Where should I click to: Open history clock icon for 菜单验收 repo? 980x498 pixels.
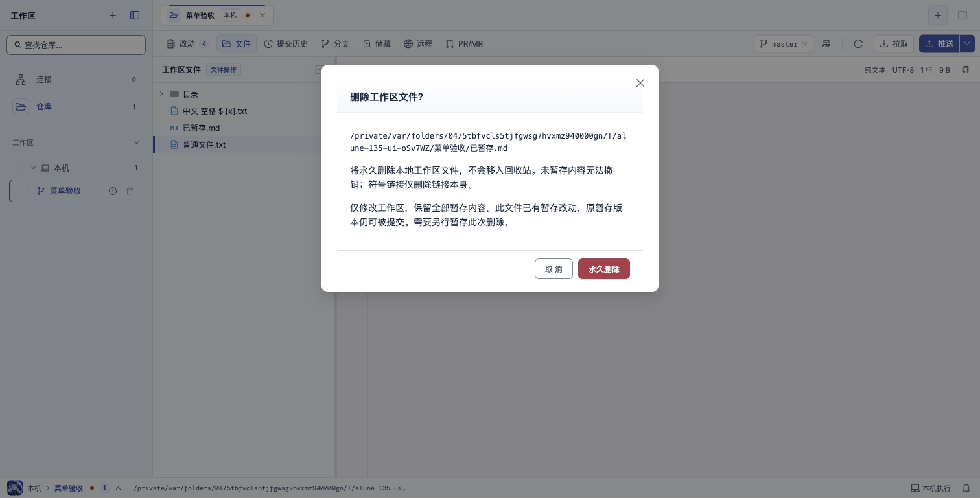click(x=113, y=191)
